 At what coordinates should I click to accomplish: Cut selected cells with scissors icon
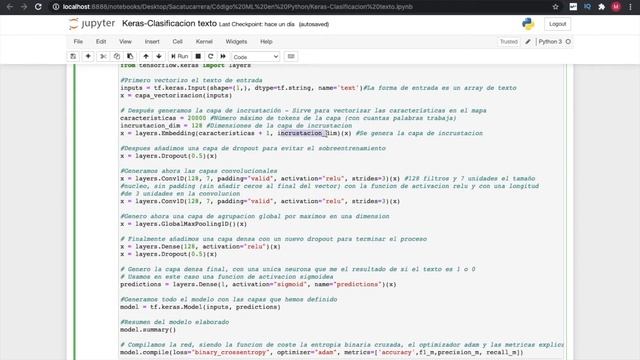click(x=103, y=56)
